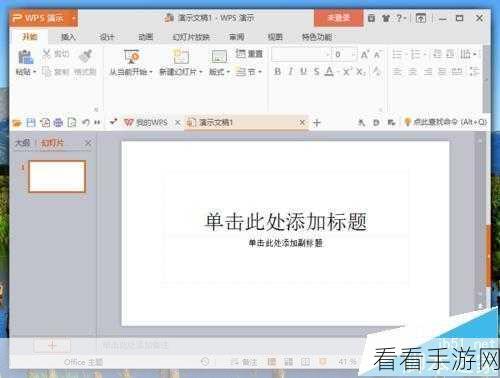
Task: Toggle Italic formatting
Action: [291, 71]
